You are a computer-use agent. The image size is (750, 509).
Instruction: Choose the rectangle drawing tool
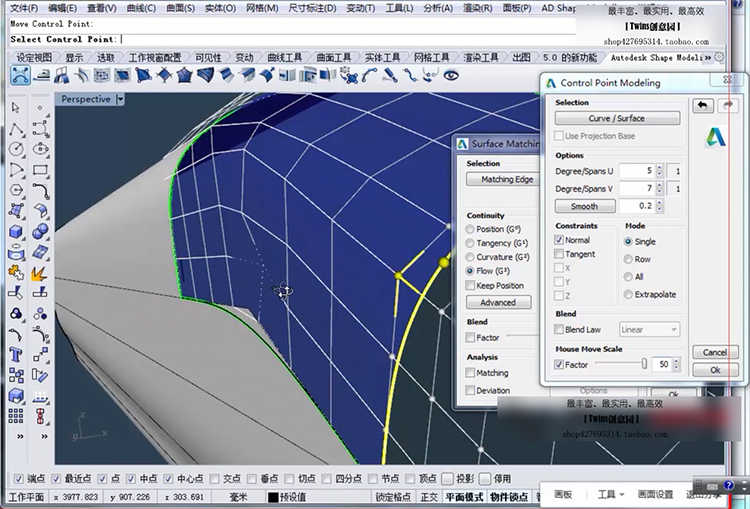pyautogui.click(x=41, y=169)
